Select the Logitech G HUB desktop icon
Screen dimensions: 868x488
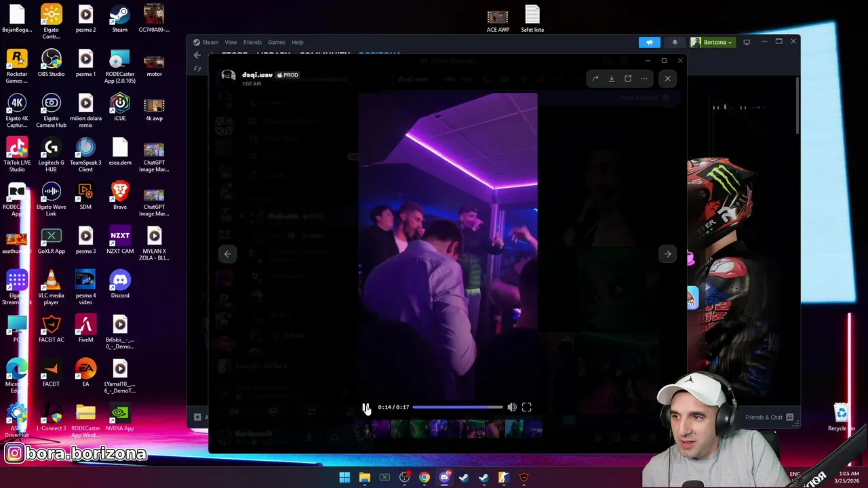pos(52,155)
